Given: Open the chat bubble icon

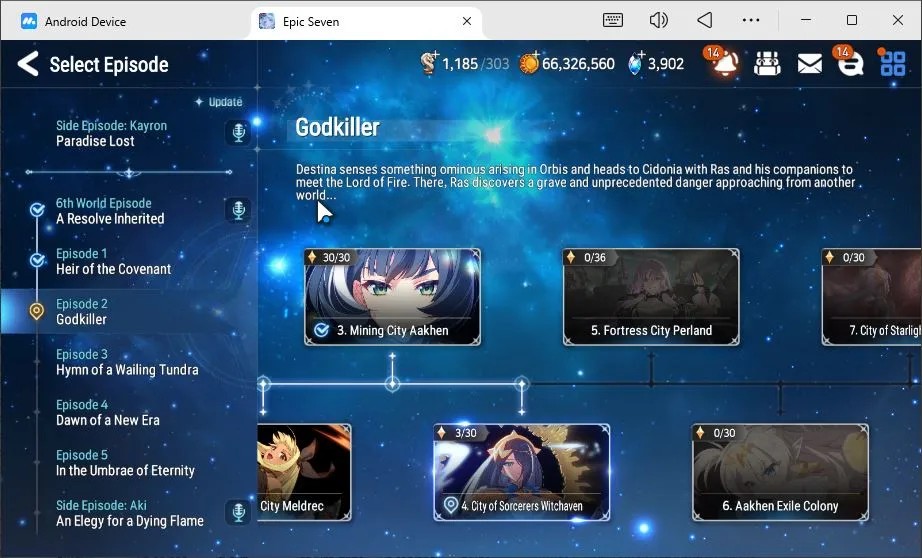Looking at the screenshot, I should click(850, 63).
